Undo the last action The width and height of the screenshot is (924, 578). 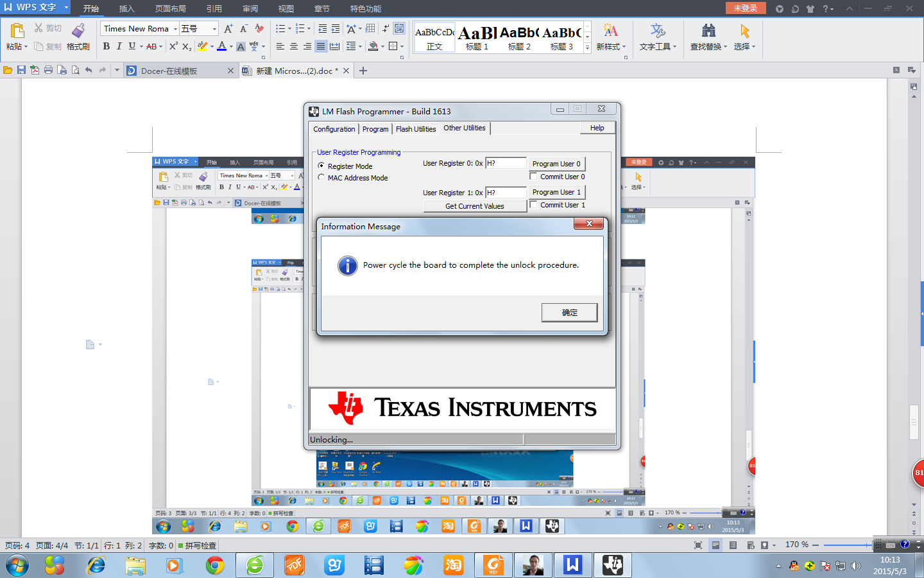tap(89, 71)
